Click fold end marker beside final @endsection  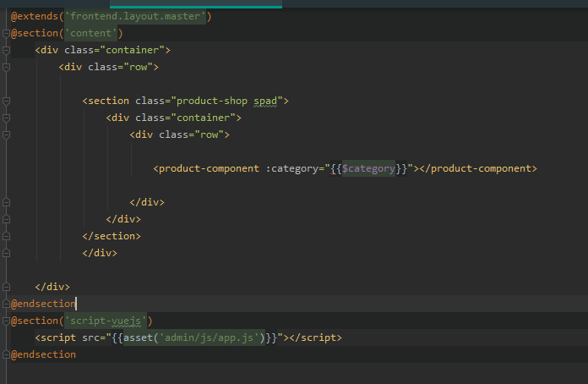pyautogui.click(x=6, y=354)
